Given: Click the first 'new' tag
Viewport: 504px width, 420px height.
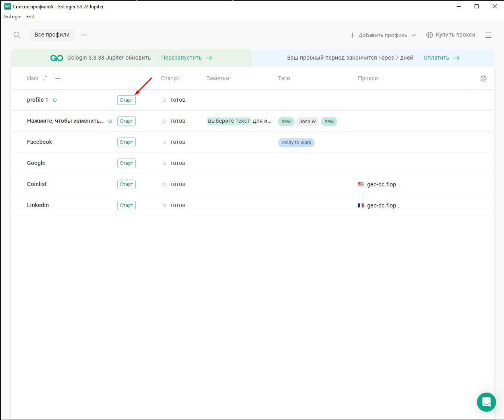Looking at the screenshot, I should coord(286,122).
